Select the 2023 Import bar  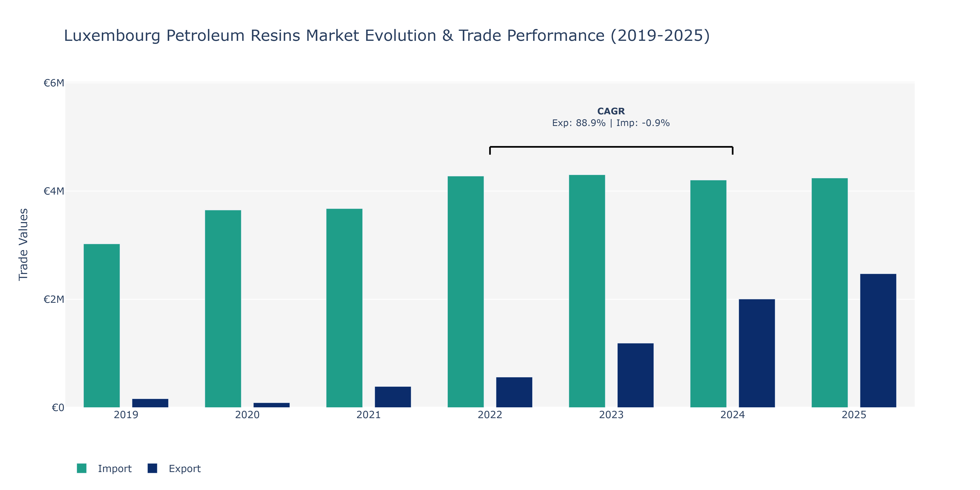(x=587, y=291)
